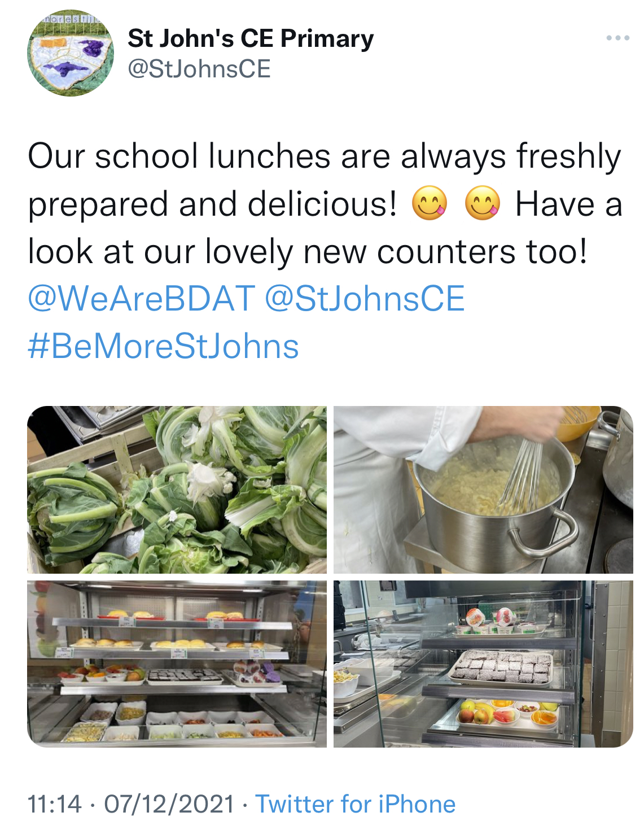Click the Twitter for iPhone source link
Image resolution: width=644 pixels, height=834 pixels.
pos(356,804)
